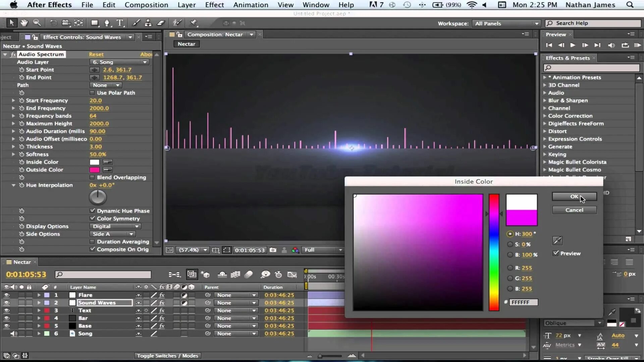Image resolution: width=644 pixels, height=362 pixels.
Task: Select the Hand tool in toolbar
Action: pyautogui.click(x=24, y=23)
